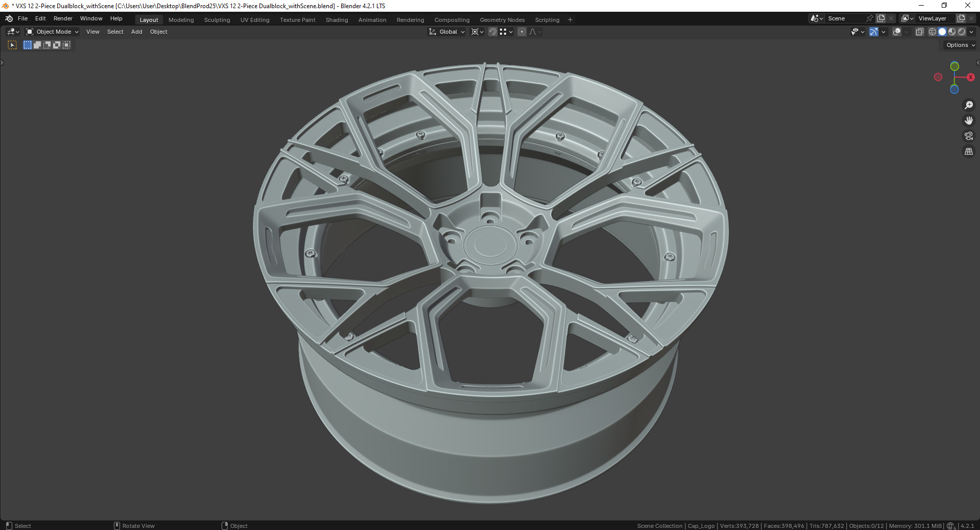Add a new ViewLayer icon
The image size is (980, 530).
pos(961,18)
